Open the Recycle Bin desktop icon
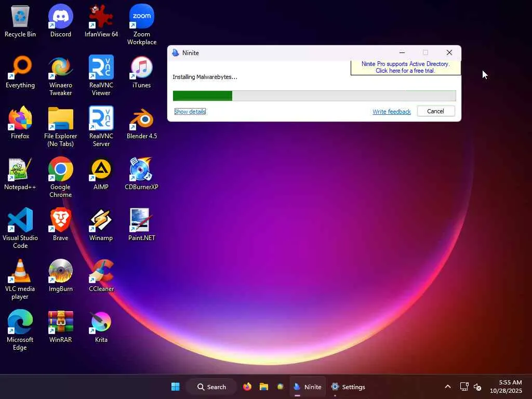 coord(20,21)
